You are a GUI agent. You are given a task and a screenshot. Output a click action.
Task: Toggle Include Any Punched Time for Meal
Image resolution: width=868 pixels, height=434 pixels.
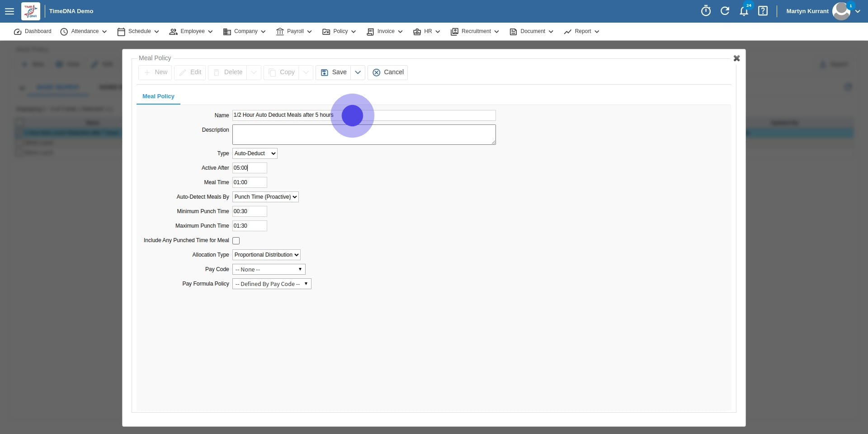pos(236,241)
